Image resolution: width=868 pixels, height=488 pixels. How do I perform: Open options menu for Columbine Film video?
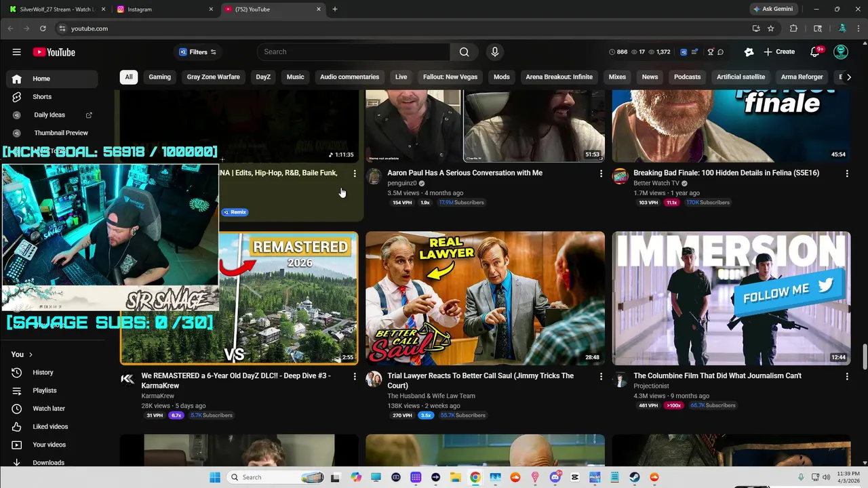(846, 376)
